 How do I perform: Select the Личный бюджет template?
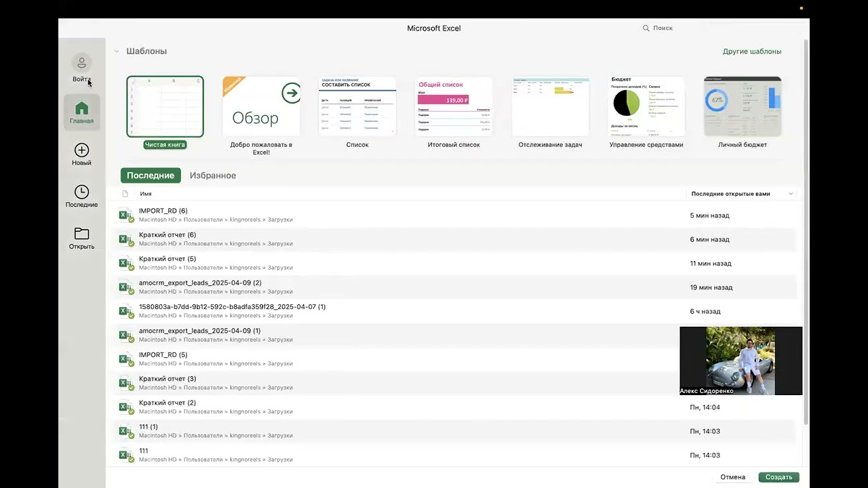pos(743,106)
